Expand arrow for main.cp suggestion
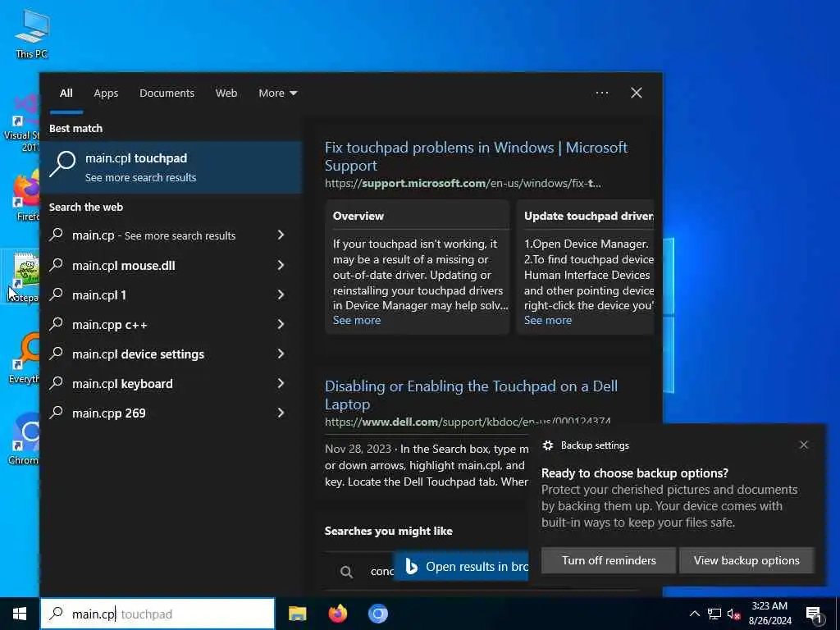 point(281,235)
